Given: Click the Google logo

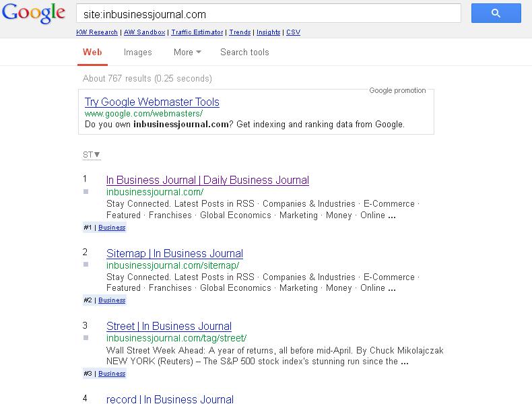Looking at the screenshot, I should (x=33, y=13).
